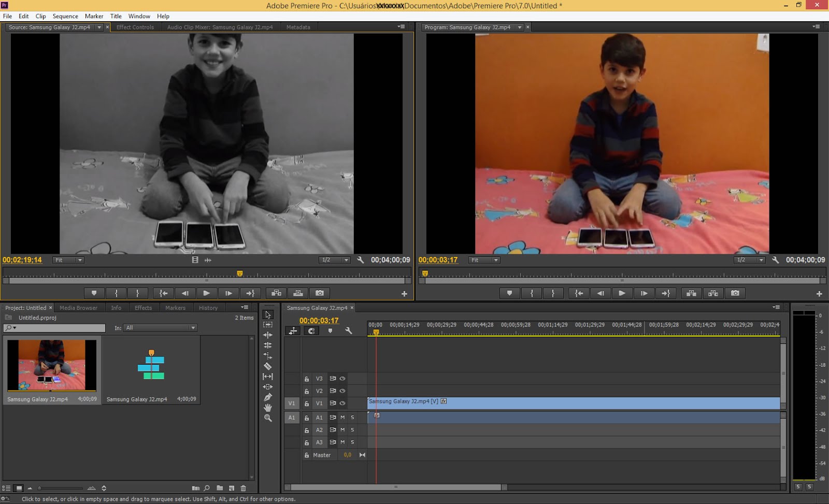This screenshot has height=504, width=829.
Task: Step back one frame in Source monitor
Action: click(185, 293)
